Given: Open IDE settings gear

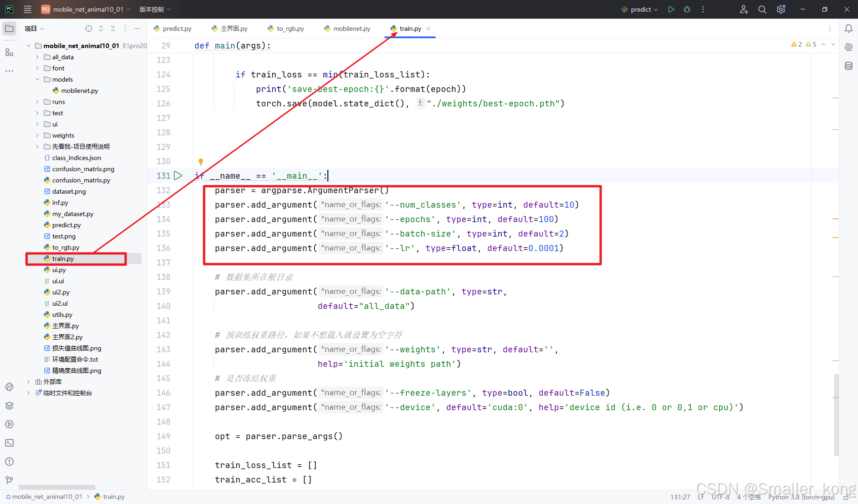Looking at the screenshot, I should (x=781, y=9).
